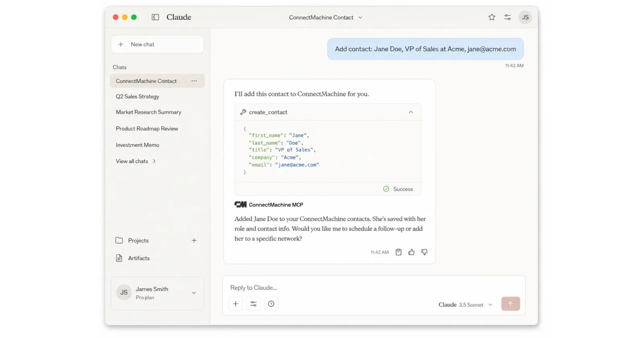
Task: Click the JS avatar in account card
Action: click(x=124, y=293)
